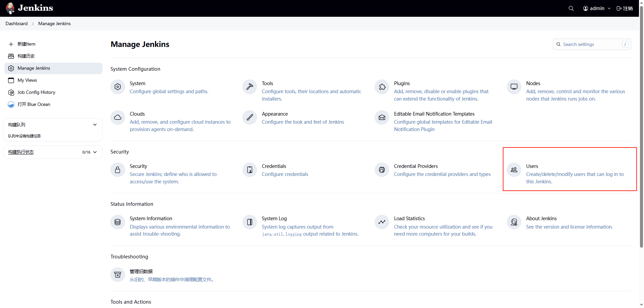This screenshot has height=308, width=644.
Task: Collapse the 构建队列 build queue panel
Action: (x=95, y=125)
